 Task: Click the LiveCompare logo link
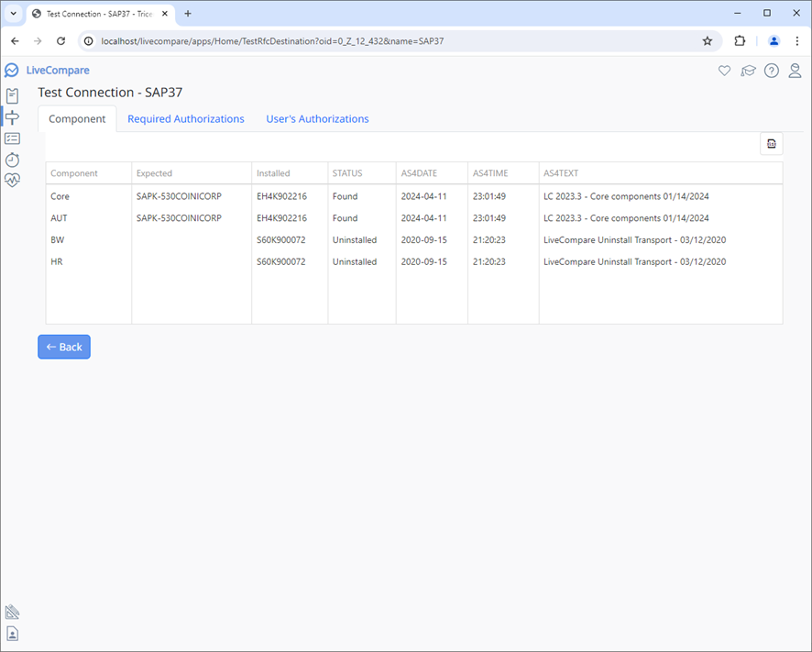(x=48, y=71)
